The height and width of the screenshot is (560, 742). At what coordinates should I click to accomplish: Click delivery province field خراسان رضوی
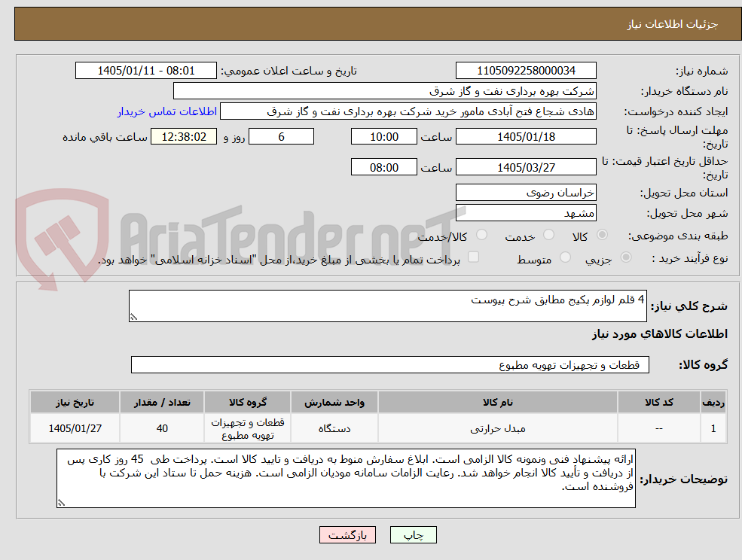526,193
